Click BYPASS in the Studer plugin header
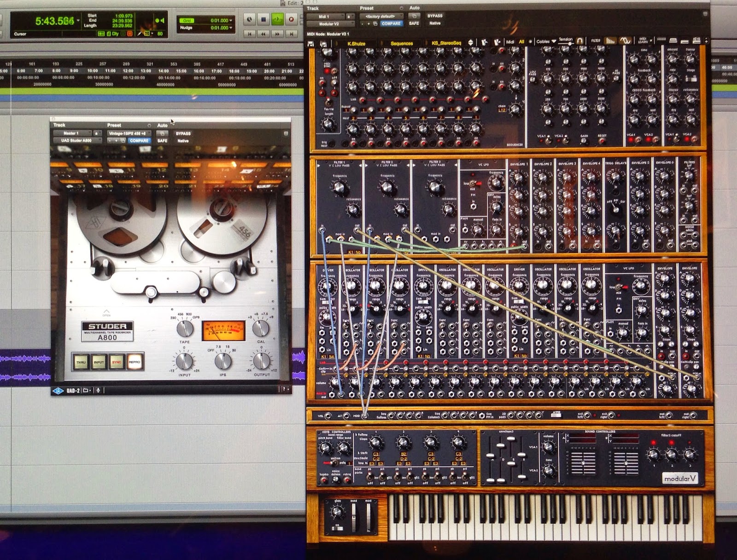 coord(183,133)
